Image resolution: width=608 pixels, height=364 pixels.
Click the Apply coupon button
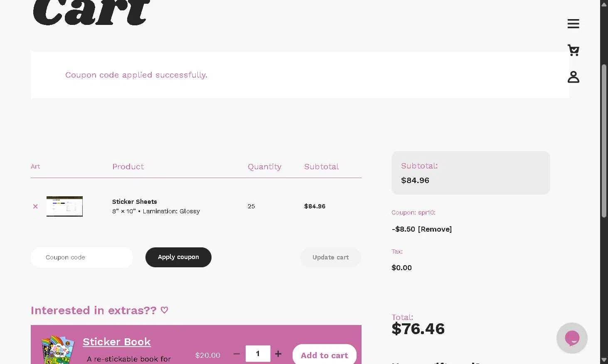pos(178,257)
